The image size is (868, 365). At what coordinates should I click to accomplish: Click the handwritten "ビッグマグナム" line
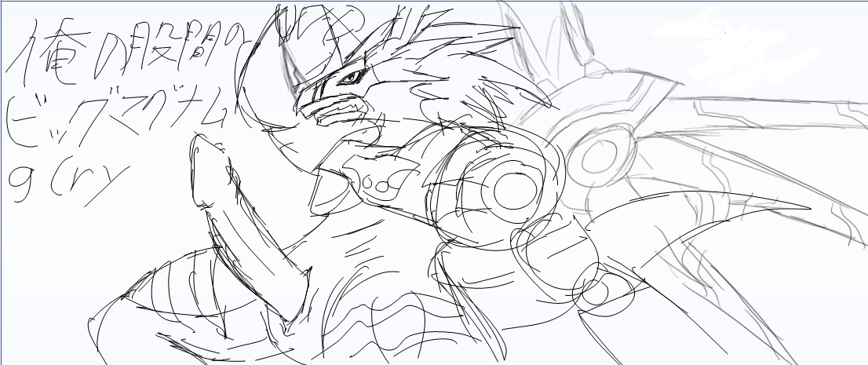118,116
